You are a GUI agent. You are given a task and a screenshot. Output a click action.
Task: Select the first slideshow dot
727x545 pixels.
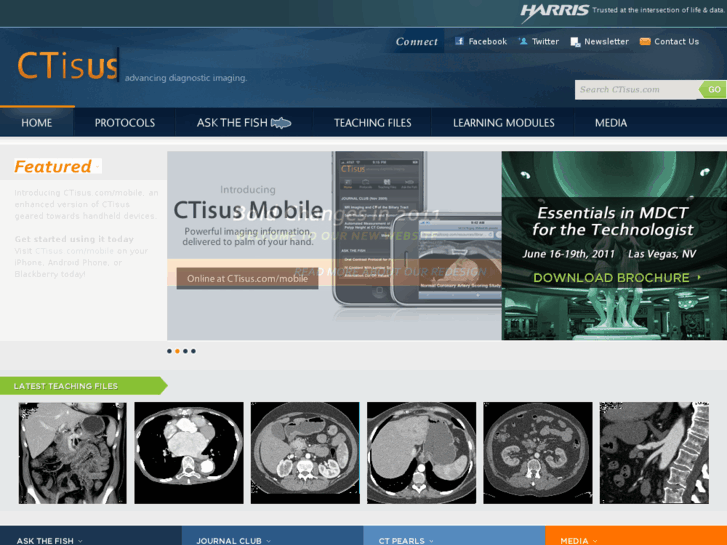point(169,351)
